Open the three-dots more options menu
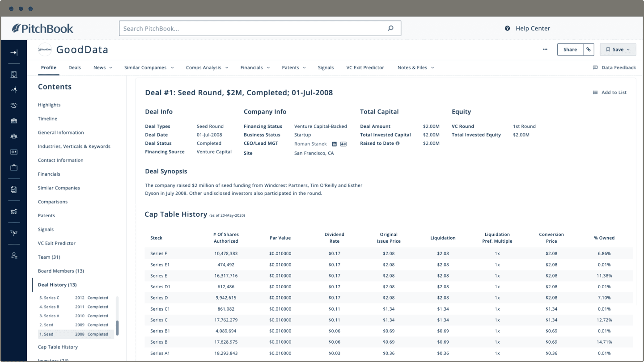This screenshot has height=362, width=644. [x=545, y=50]
